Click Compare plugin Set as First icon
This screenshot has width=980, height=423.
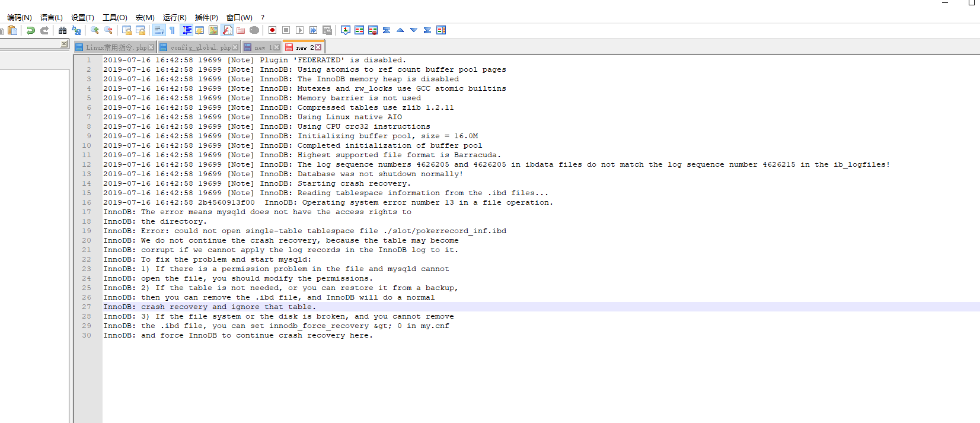[346, 30]
